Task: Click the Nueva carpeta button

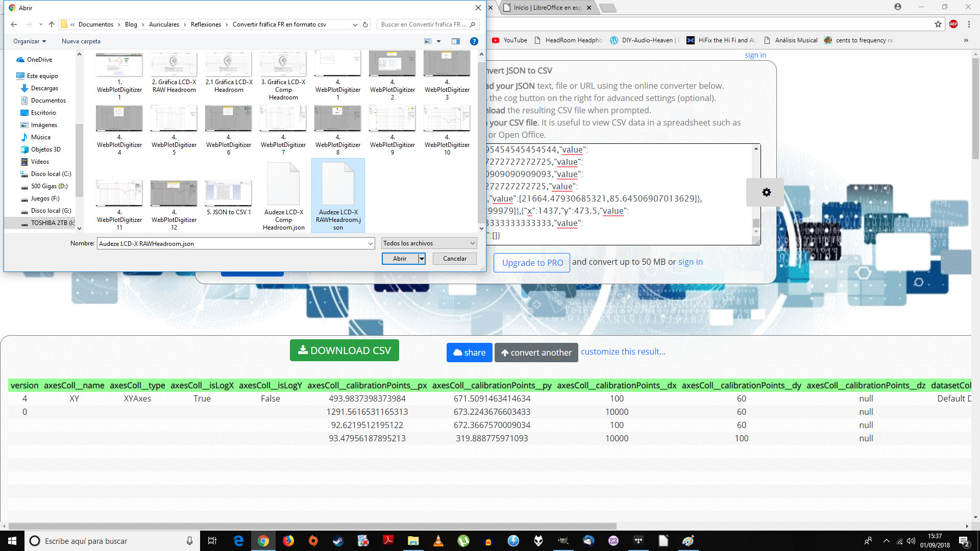Action: click(81, 41)
